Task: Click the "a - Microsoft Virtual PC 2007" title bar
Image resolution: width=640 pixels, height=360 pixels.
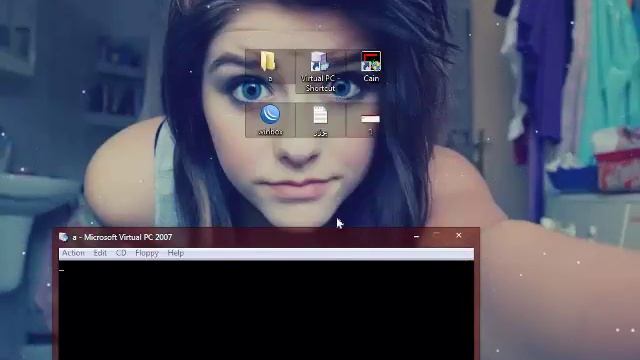Action: [266, 237]
